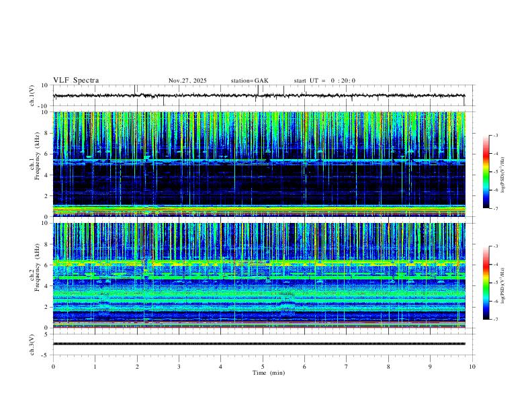Image resolution: width=532 pixels, height=411 pixels.
Task: Click the ch.2 log(PSD) colorbar label
Action: point(502,285)
